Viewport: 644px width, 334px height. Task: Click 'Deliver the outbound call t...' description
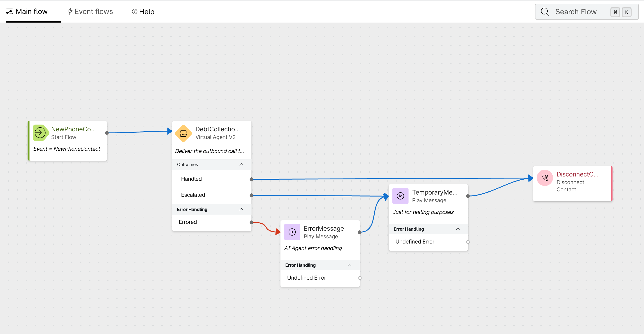point(209,151)
